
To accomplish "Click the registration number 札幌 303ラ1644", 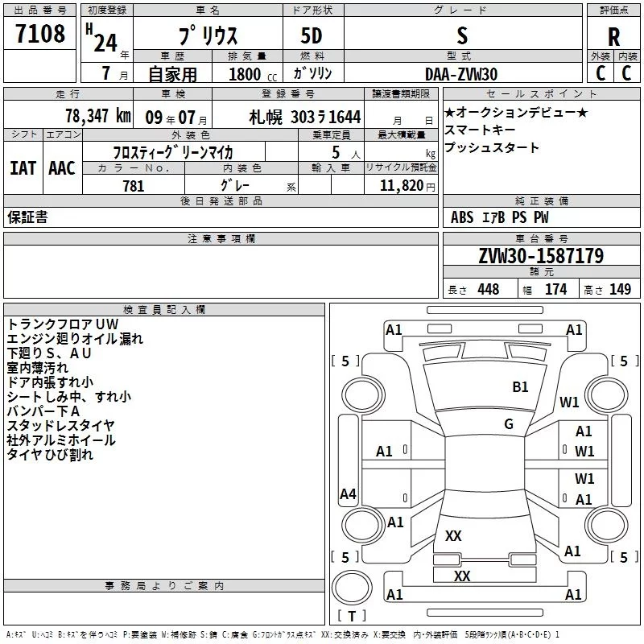I will click(305, 118).
